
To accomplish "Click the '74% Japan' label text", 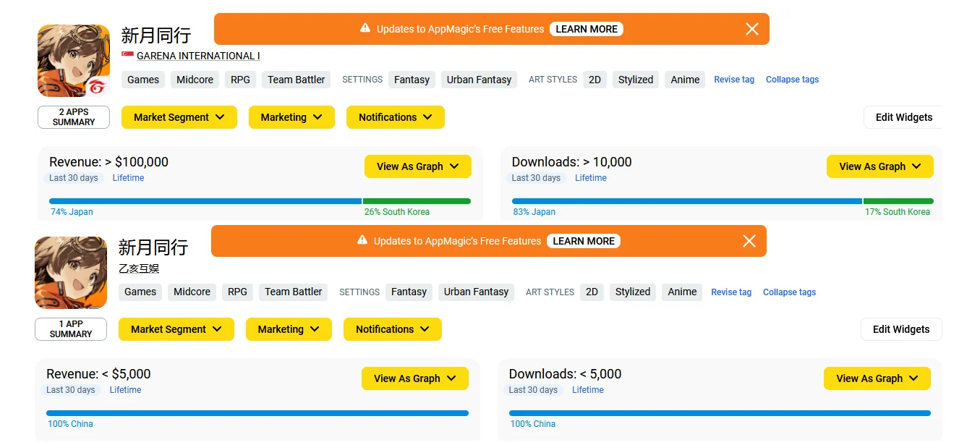I will tap(72, 212).
